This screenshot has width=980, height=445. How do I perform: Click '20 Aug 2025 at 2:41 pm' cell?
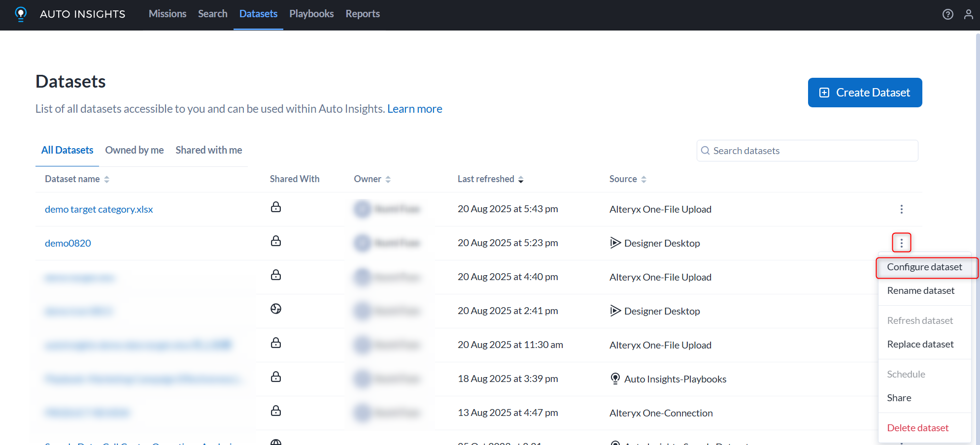pyautogui.click(x=507, y=311)
